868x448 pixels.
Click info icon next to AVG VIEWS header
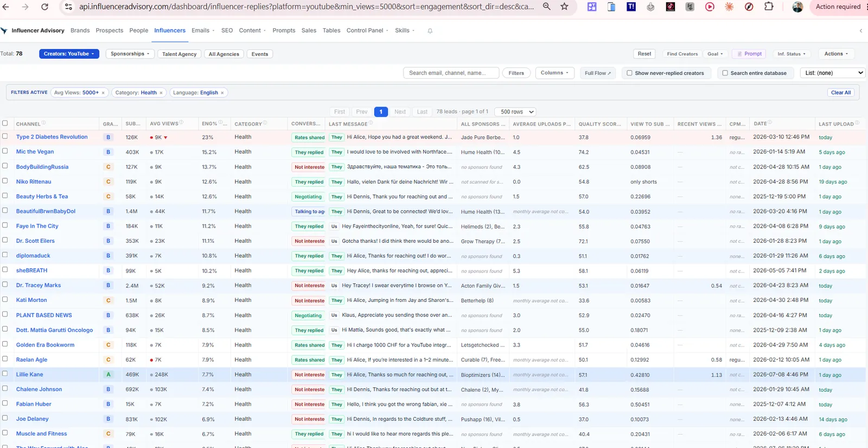[182, 123]
